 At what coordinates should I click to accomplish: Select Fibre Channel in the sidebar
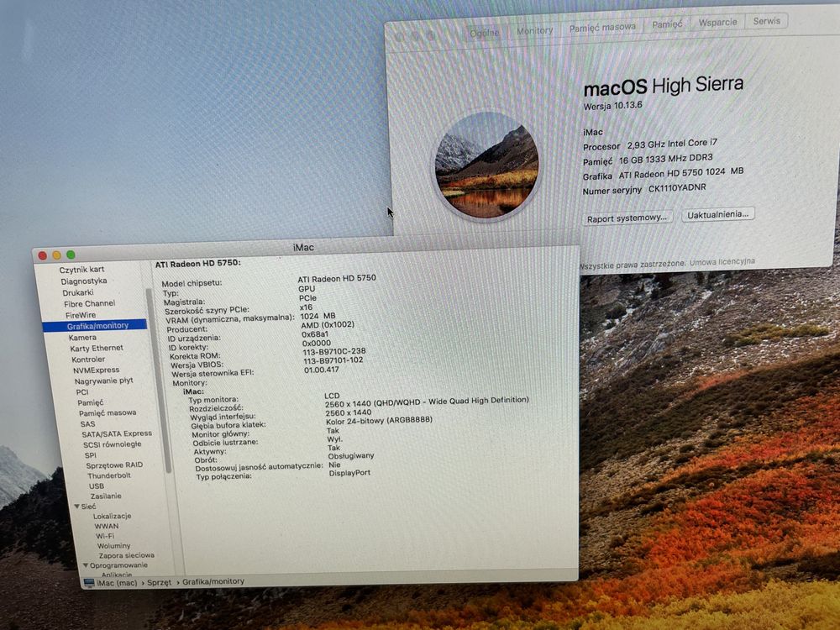[x=90, y=303]
